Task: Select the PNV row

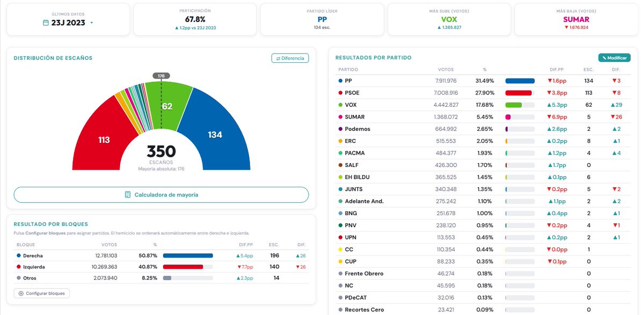Action: point(483,225)
